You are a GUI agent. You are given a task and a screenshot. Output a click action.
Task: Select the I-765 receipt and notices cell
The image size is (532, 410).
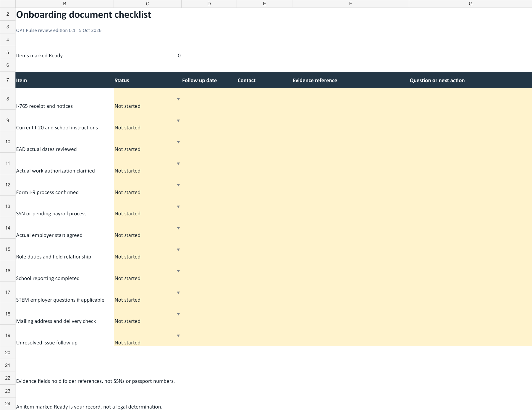click(64, 99)
